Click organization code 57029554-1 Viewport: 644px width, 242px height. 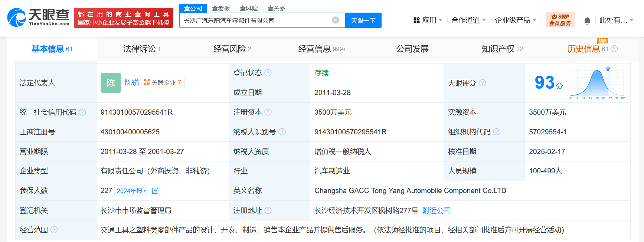(547, 132)
